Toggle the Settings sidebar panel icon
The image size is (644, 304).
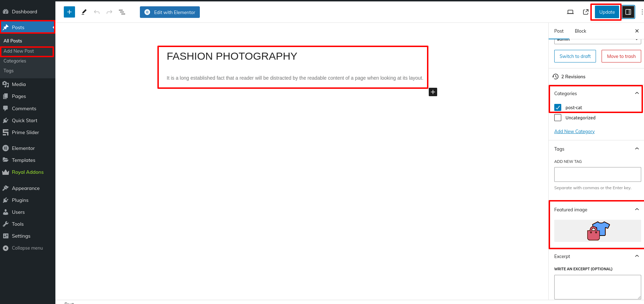click(x=628, y=12)
